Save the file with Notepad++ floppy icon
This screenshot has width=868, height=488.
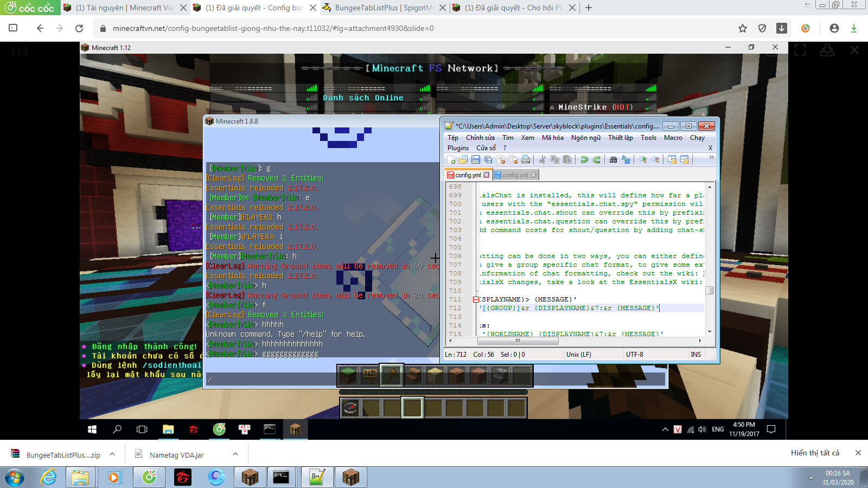[x=476, y=159]
